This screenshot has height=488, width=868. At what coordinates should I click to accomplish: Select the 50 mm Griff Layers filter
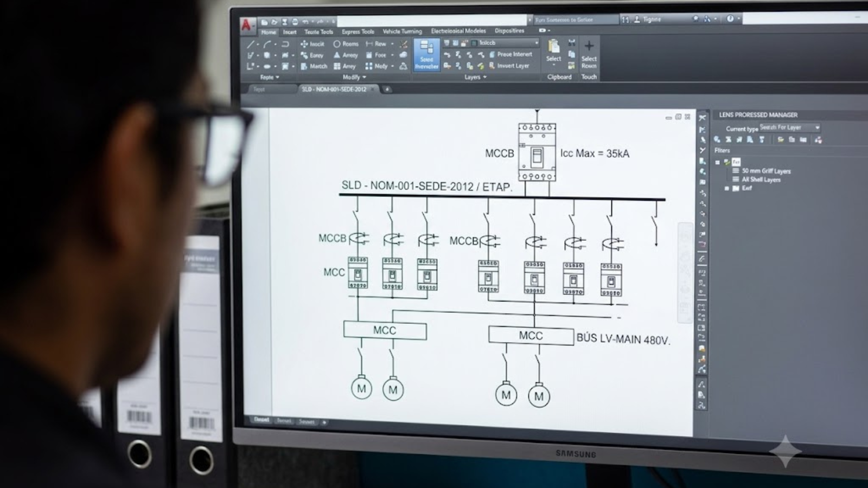766,171
